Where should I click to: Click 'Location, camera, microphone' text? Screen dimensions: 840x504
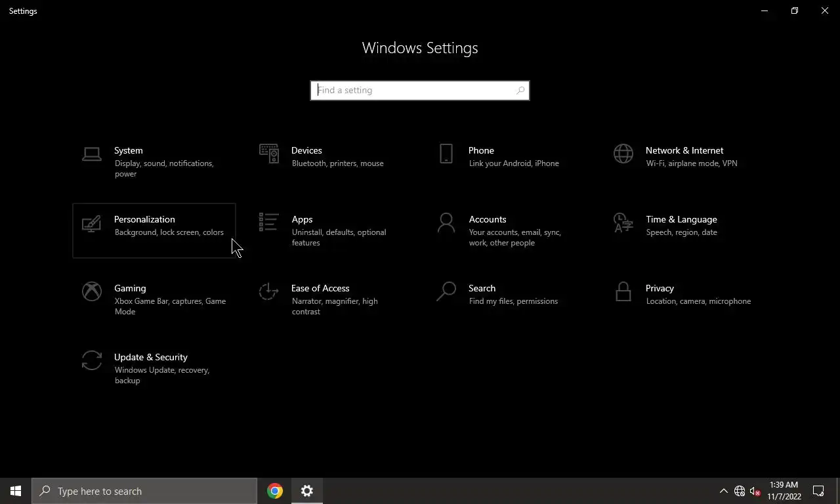click(x=698, y=301)
